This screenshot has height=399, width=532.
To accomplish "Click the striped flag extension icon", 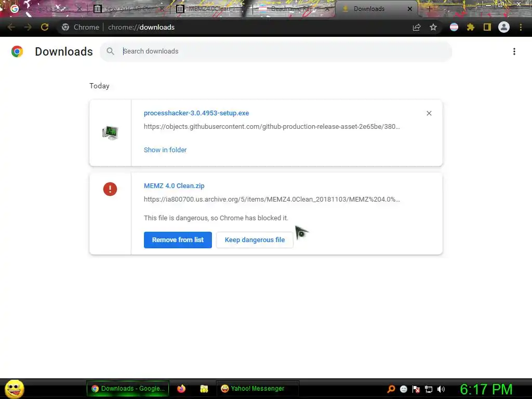I will (454, 27).
